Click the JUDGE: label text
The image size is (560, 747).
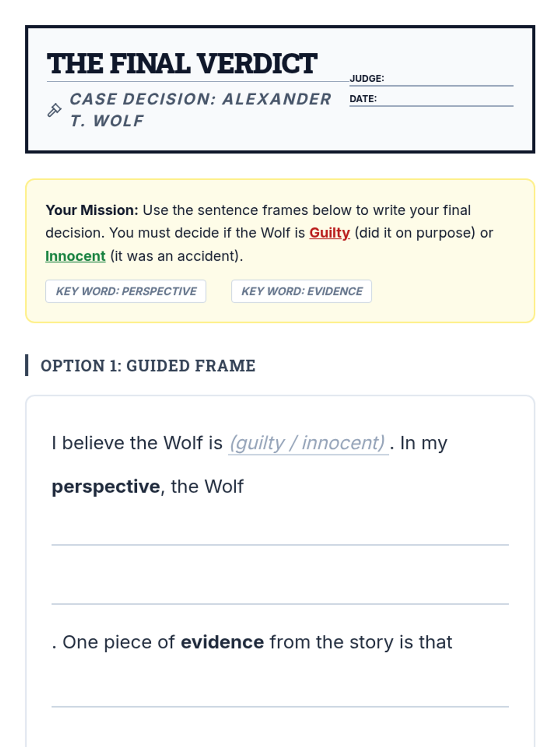tap(367, 78)
